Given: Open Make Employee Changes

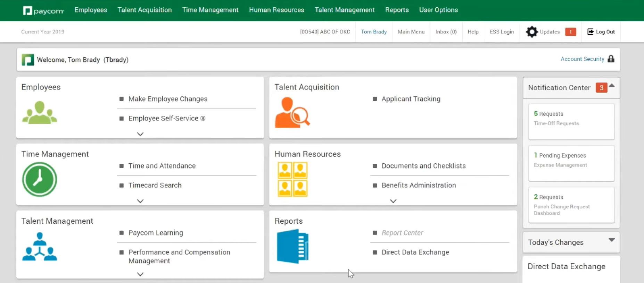Looking at the screenshot, I should (x=168, y=99).
